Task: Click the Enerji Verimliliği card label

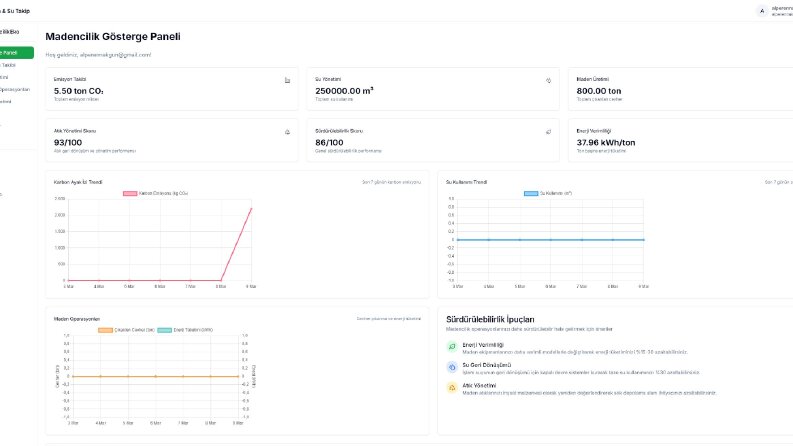Action: click(x=594, y=131)
